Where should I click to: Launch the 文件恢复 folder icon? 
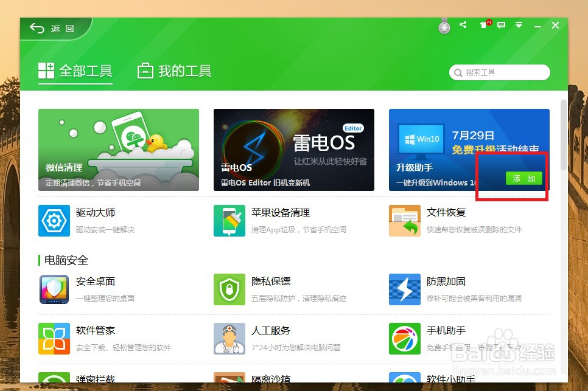pos(405,221)
